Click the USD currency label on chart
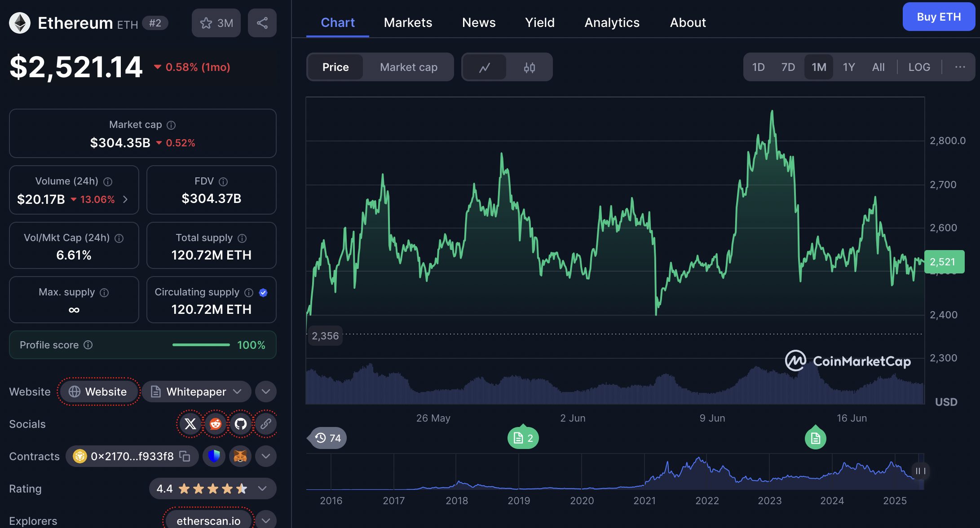The height and width of the screenshot is (528, 980). (x=946, y=402)
